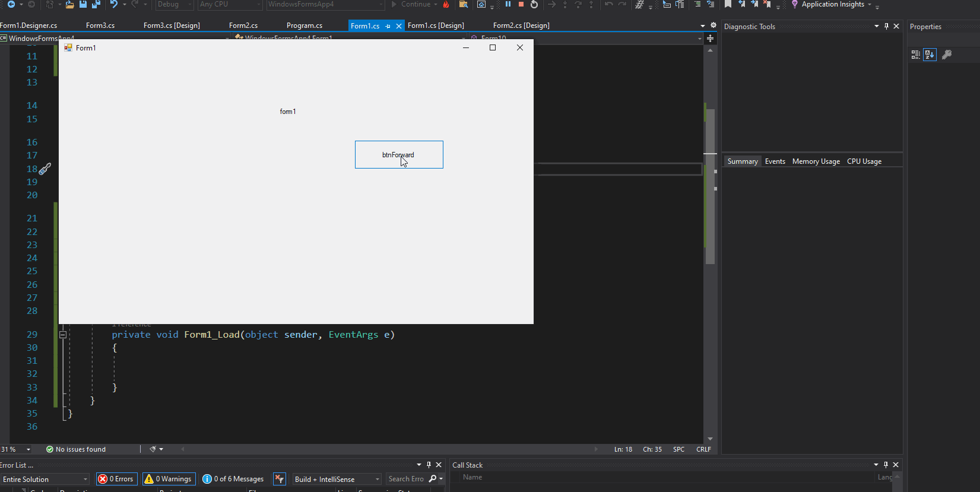Open the Any CPU platform dropdown
This screenshot has width=980, height=492.
pos(230,4)
